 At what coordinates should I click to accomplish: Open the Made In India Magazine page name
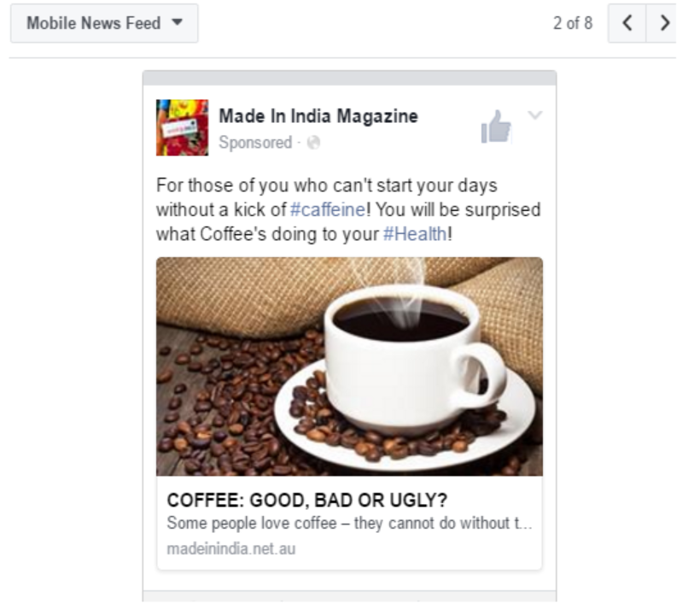[x=318, y=116]
